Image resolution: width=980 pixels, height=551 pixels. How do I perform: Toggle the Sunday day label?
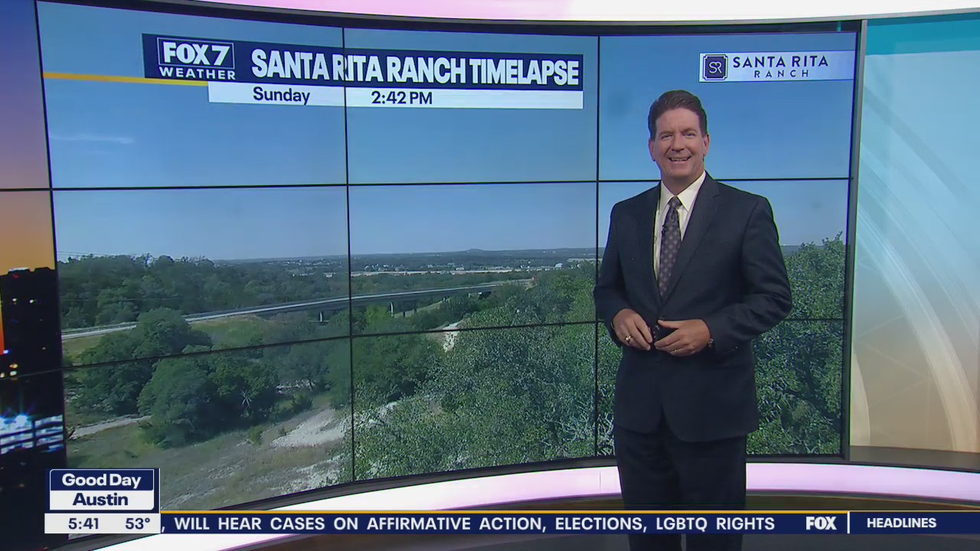(282, 95)
